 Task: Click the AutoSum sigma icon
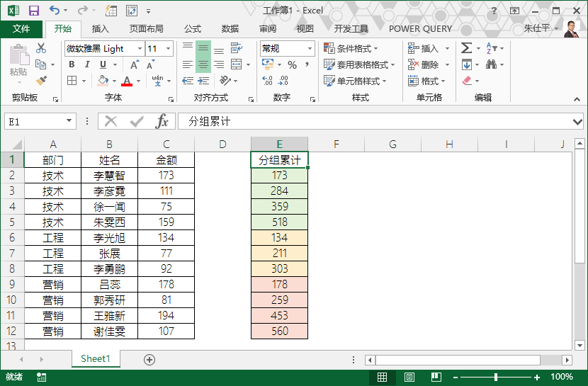466,48
